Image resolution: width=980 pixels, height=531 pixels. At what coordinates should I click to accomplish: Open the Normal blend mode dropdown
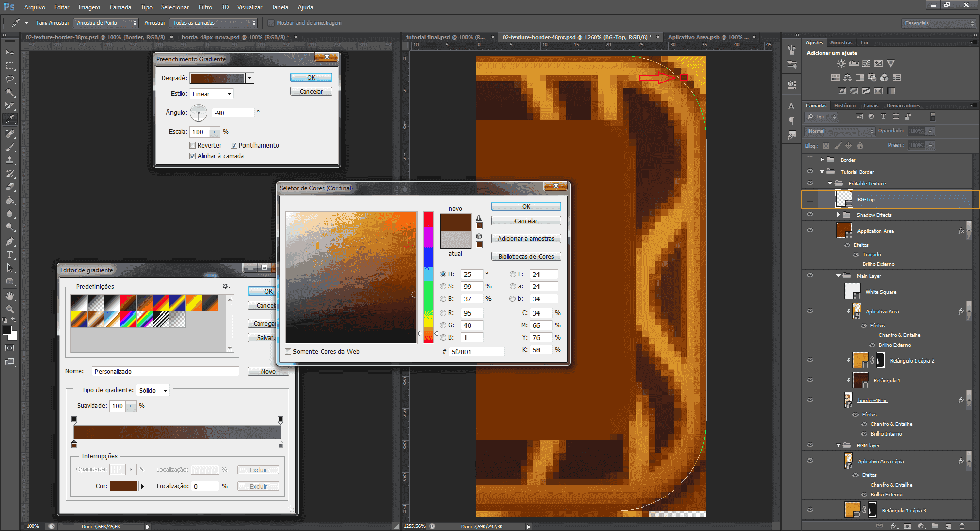coord(840,131)
